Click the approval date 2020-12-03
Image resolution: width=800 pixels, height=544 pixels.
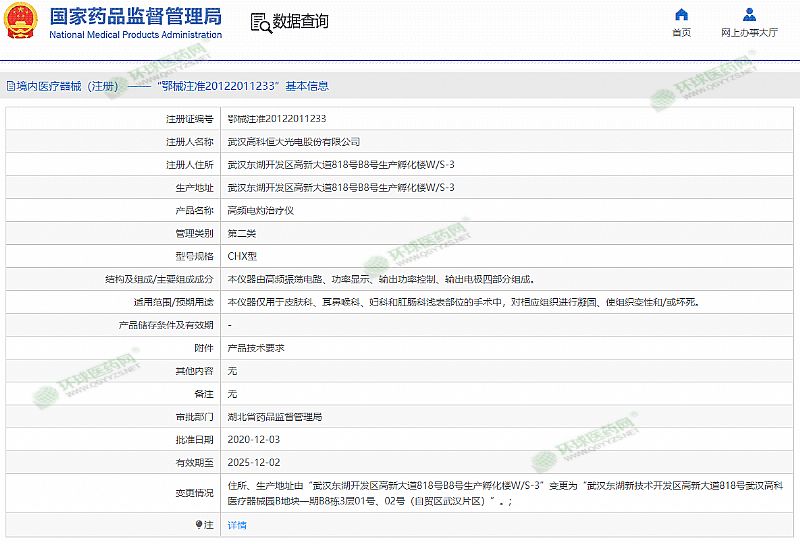[254, 439]
